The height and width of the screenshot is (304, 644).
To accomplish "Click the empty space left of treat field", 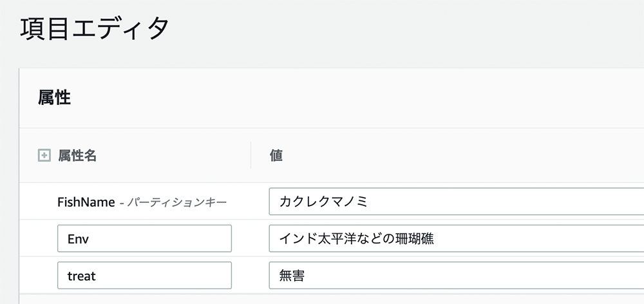I will pyautogui.click(x=38, y=275).
